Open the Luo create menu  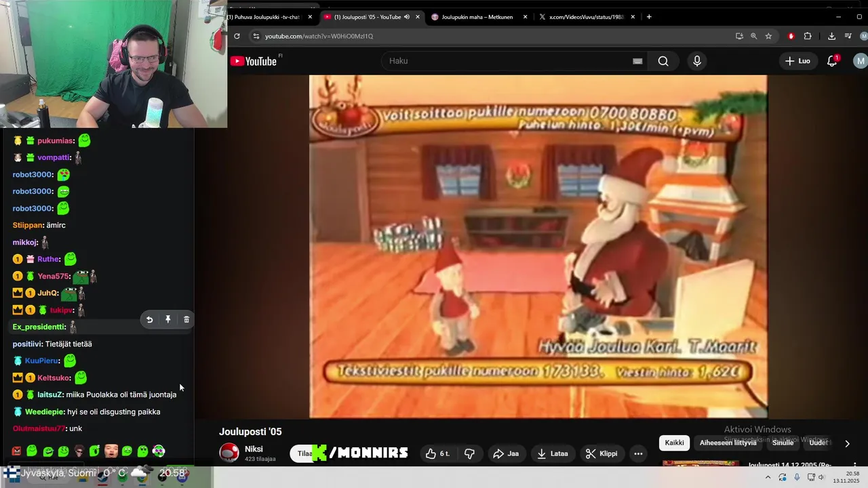797,61
